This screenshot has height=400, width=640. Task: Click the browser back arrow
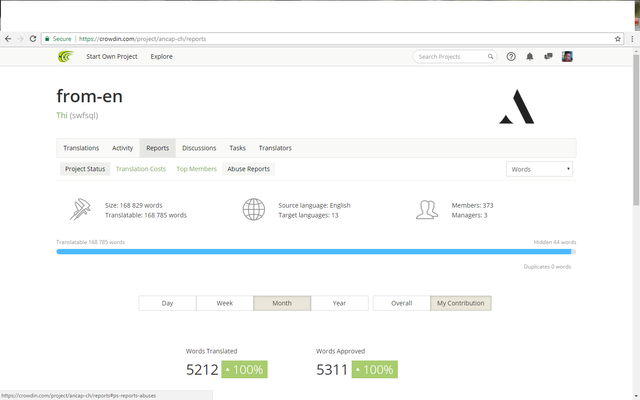point(8,39)
